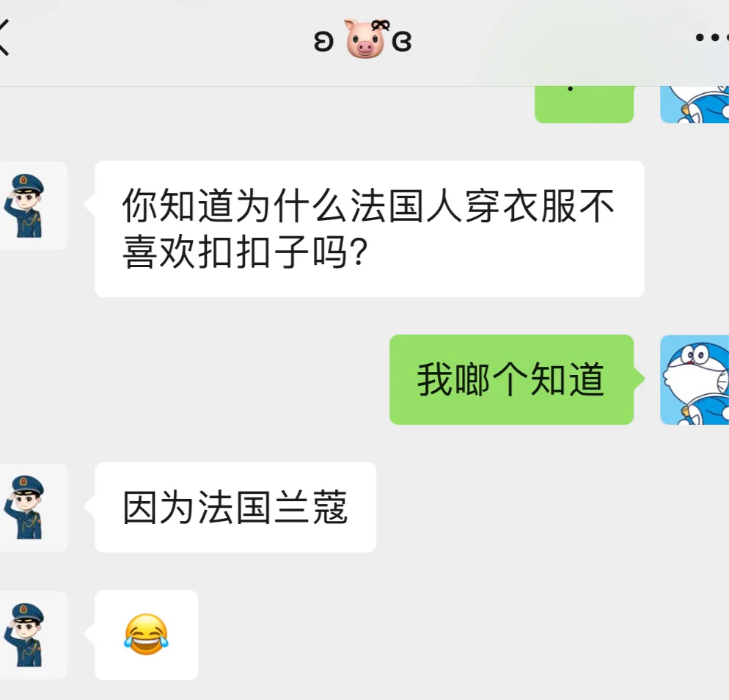Select the message 因为法国兰蔻

click(x=235, y=507)
